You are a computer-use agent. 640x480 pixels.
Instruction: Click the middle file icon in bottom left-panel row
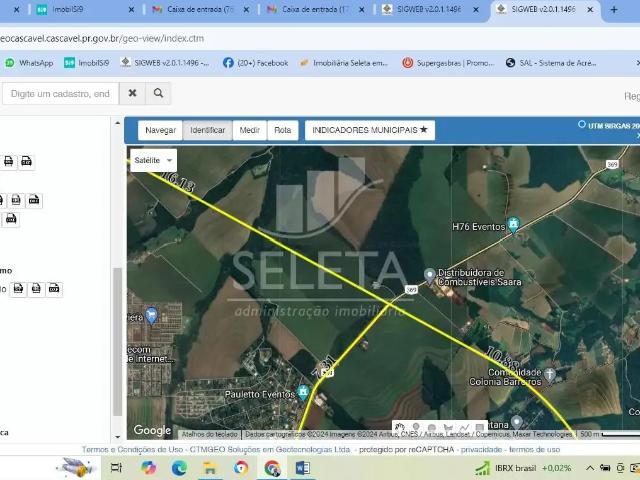tap(36, 289)
